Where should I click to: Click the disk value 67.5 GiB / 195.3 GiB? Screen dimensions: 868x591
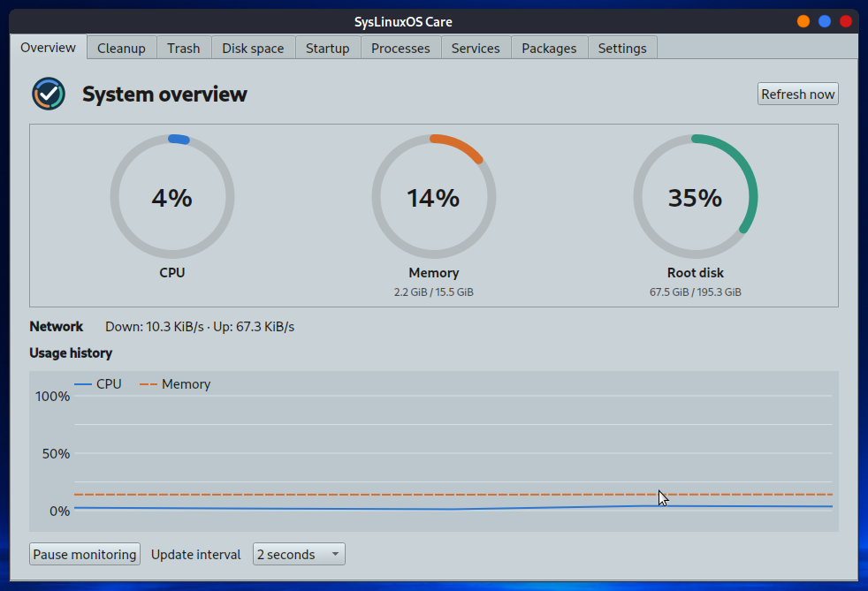[x=696, y=292]
